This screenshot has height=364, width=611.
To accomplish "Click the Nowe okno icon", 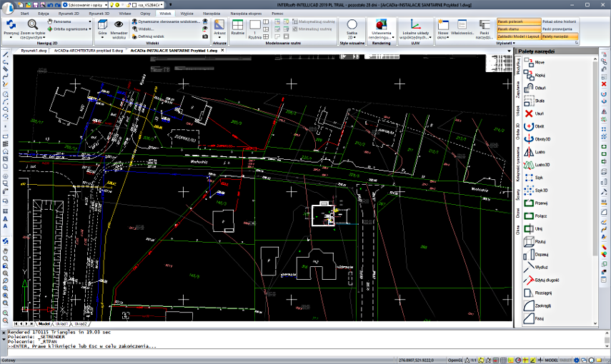I will click(443, 24).
